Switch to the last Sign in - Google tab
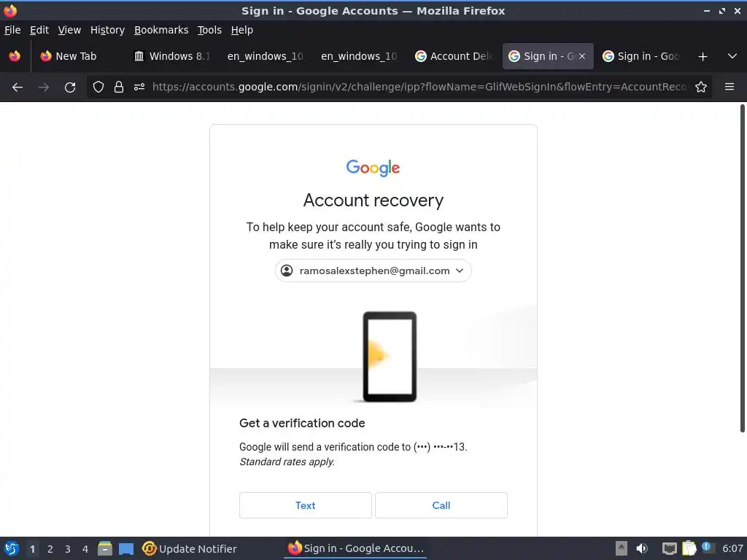Screen dimensions: 747x560 pos(641,56)
